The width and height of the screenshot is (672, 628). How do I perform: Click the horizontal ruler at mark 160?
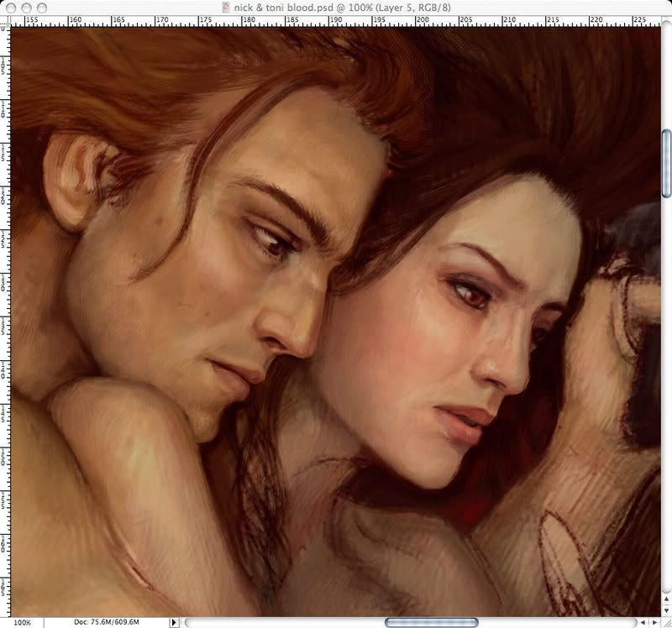pos(74,20)
